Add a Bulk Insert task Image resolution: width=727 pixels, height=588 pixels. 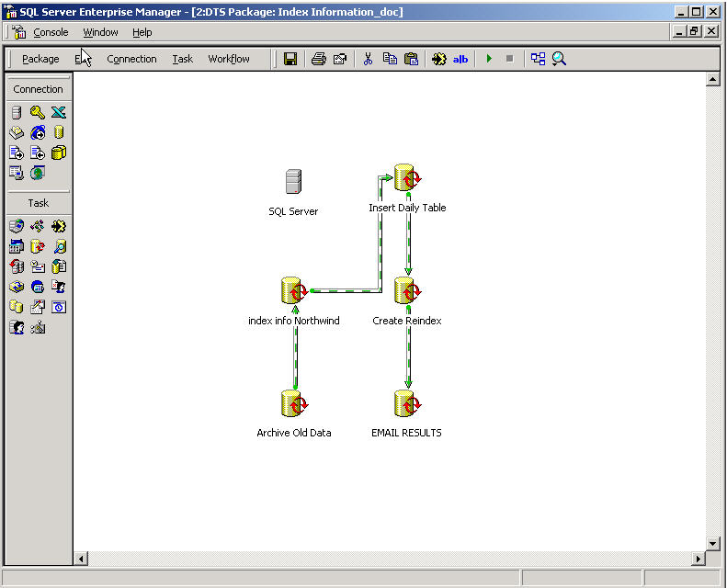(59, 266)
